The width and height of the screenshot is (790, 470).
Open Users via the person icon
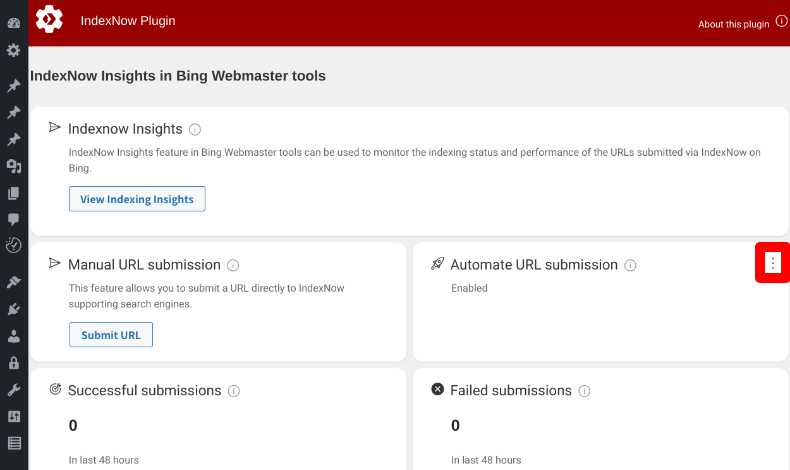[x=14, y=336]
